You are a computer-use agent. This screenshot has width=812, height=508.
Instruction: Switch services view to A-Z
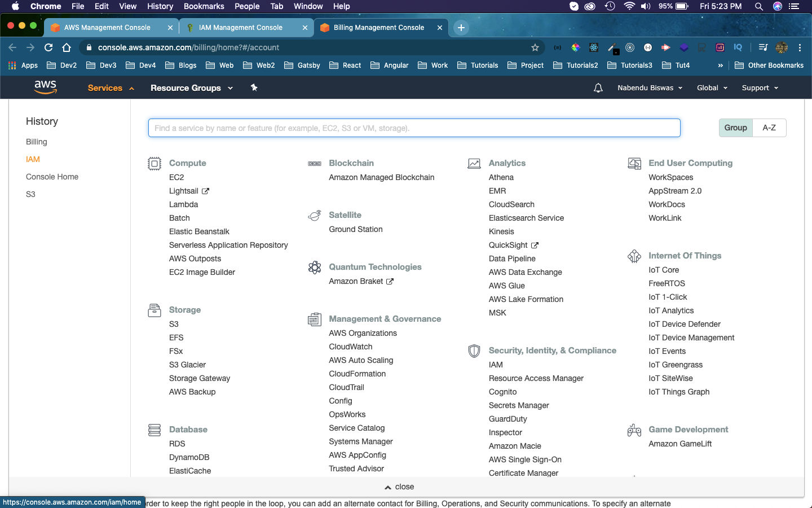point(769,128)
